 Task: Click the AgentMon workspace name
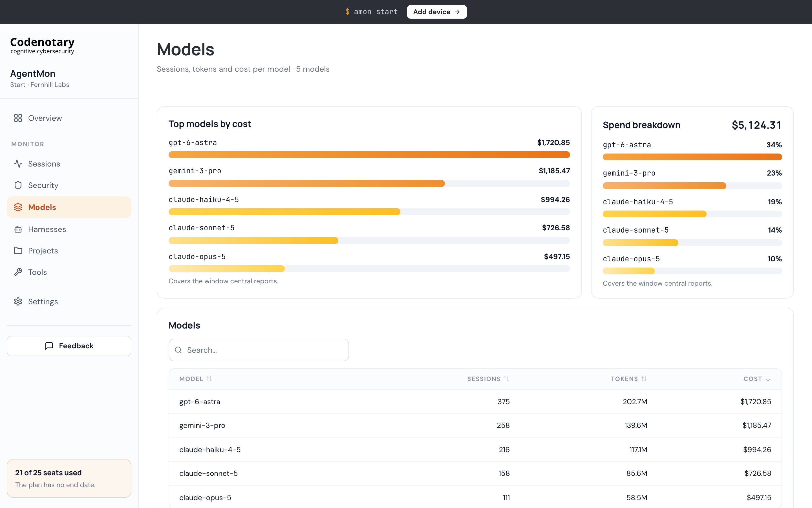[x=33, y=74]
